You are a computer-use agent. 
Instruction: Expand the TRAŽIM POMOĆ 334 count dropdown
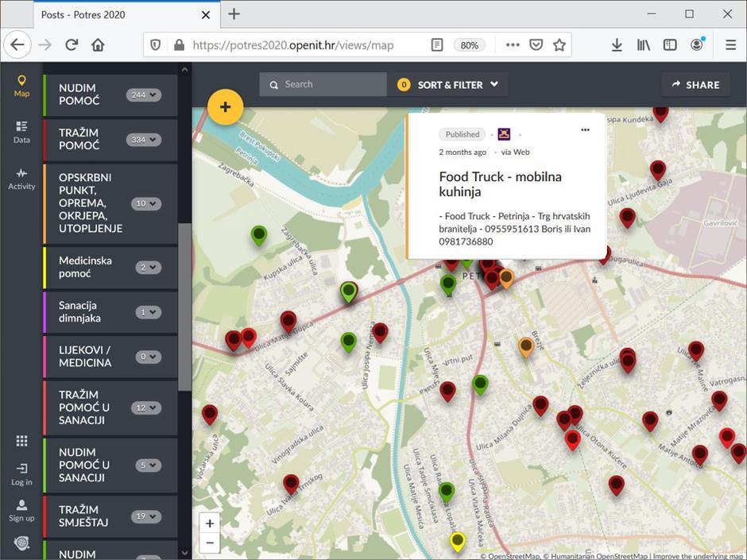coord(144,140)
